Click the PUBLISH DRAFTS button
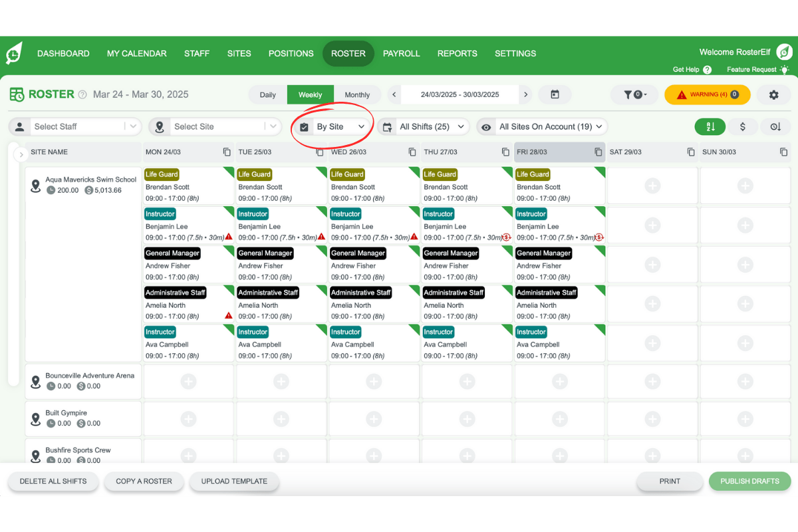This screenshot has height=532, width=798. (749, 481)
